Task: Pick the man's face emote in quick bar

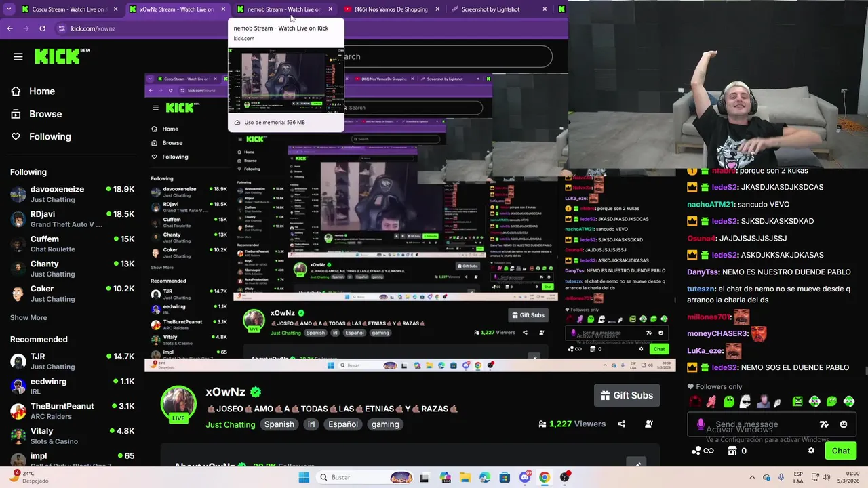Action: (x=764, y=401)
